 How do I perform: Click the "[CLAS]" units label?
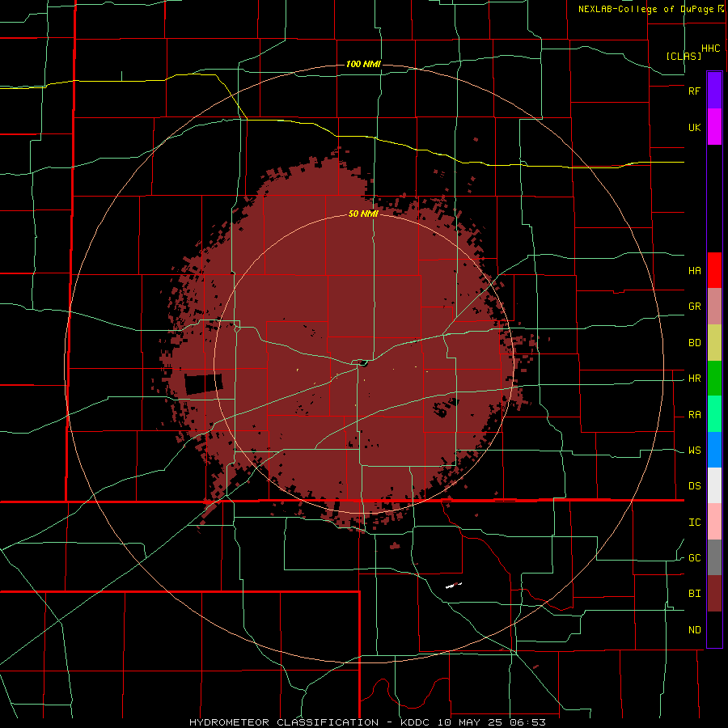coord(684,56)
